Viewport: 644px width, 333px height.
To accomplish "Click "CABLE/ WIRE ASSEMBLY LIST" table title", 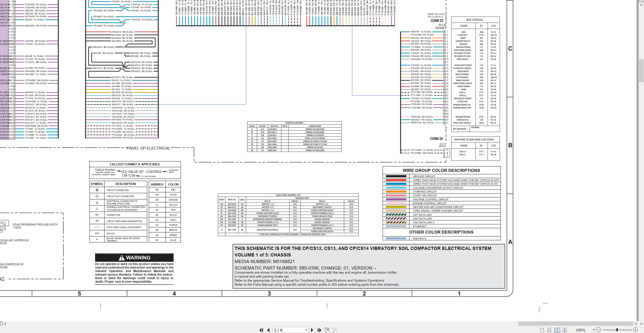I will (288, 195).
